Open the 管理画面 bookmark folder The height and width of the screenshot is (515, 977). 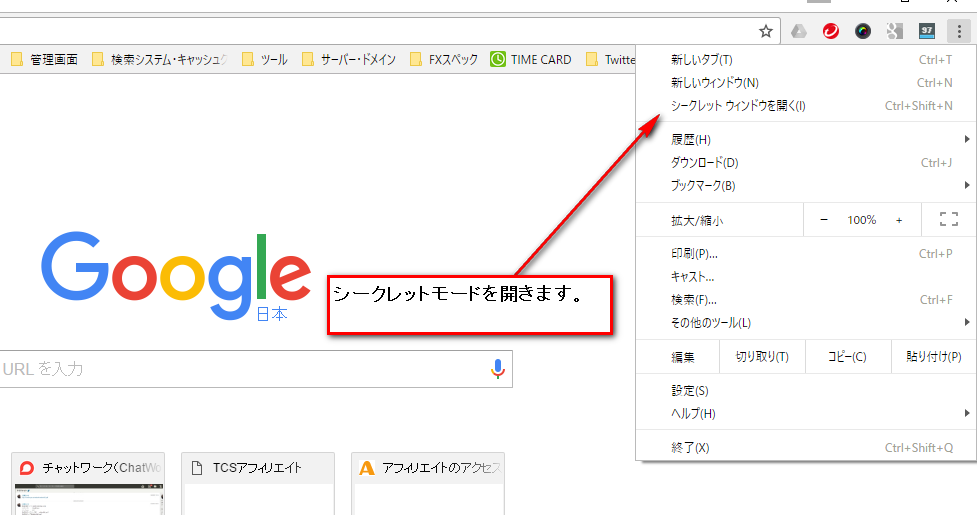pos(44,60)
